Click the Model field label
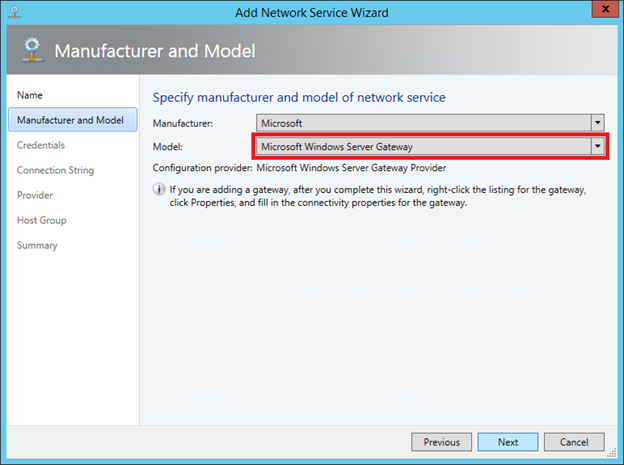The image size is (624, 465). (168, 146)
